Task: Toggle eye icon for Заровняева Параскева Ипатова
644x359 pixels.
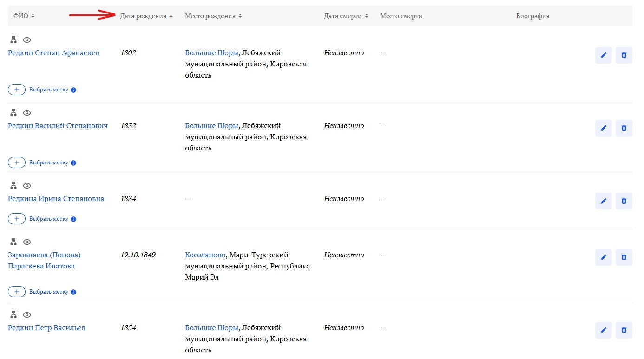Action: click(27, 242)
